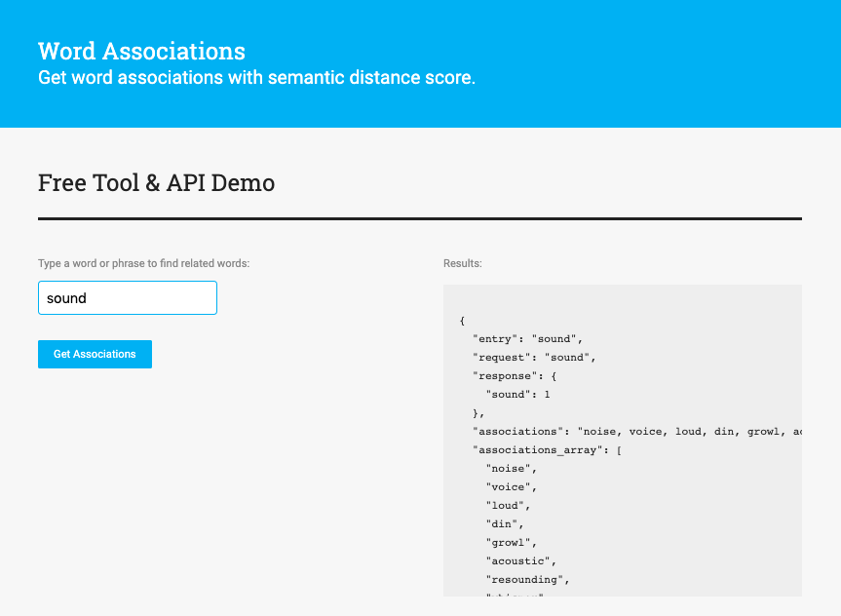Click the "entry": "sound" line in results
Image resolution: width=841 pixels, height=616 pixels.
(527, 338)
